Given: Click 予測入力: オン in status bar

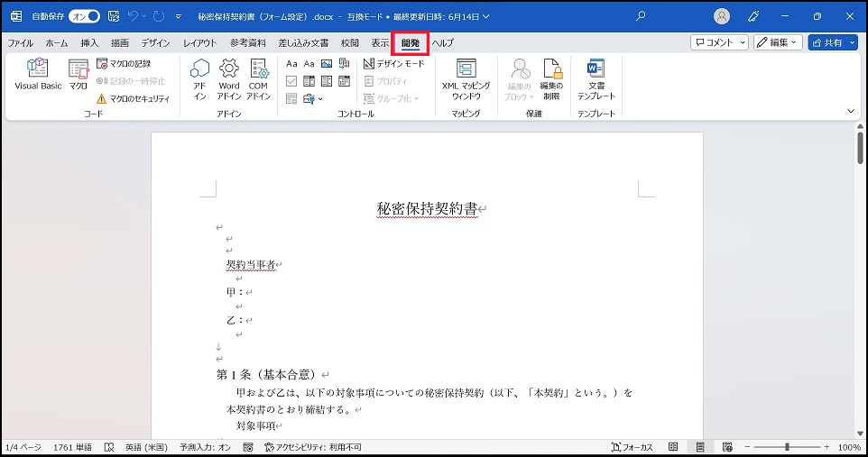Looking at the screenshot, I should coord(205,447).
